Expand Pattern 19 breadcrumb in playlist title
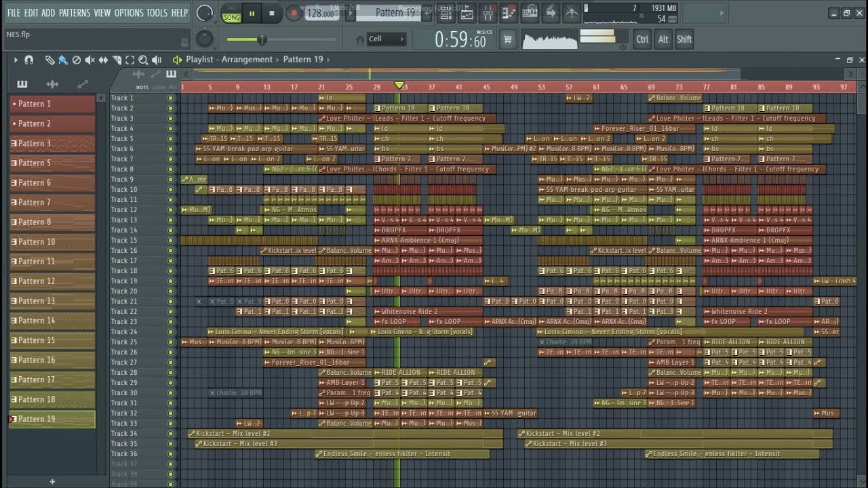The height and width of the screenshot is (488, 868). 328,60
